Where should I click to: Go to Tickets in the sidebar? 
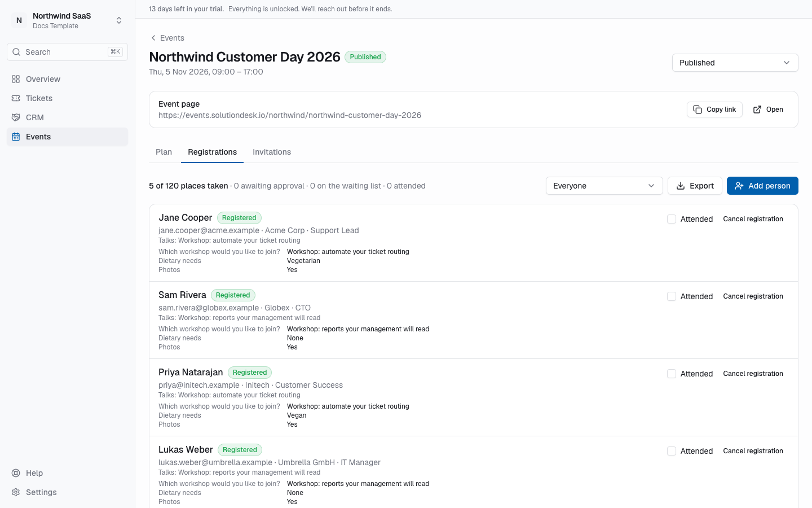pos(67,98)
